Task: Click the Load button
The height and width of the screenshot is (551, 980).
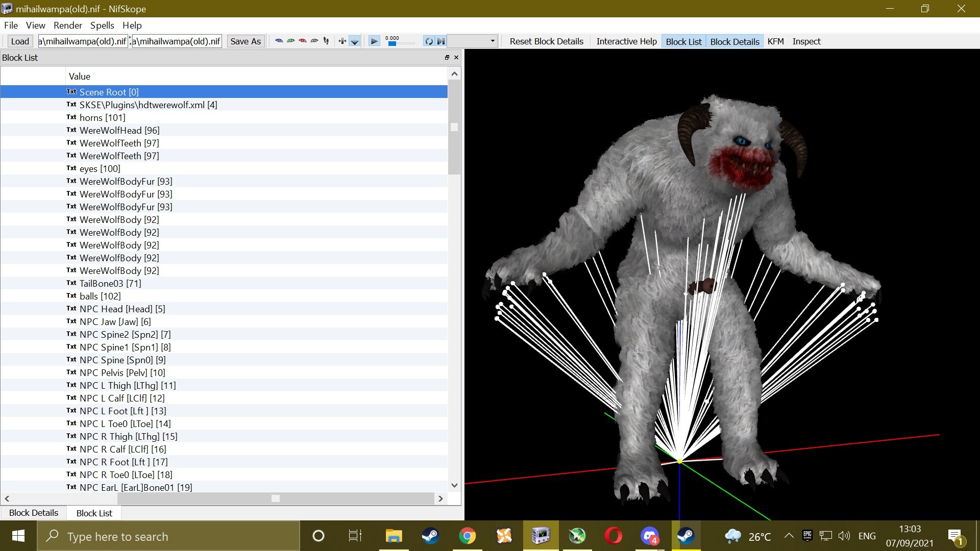Action: [x=20, y=41]
